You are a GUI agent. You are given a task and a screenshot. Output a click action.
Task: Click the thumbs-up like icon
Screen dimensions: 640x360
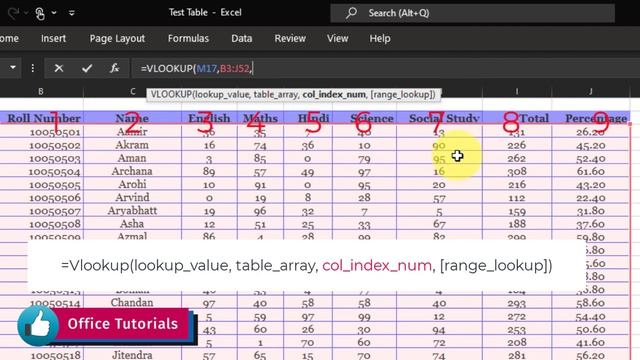[x=38, y=325]
